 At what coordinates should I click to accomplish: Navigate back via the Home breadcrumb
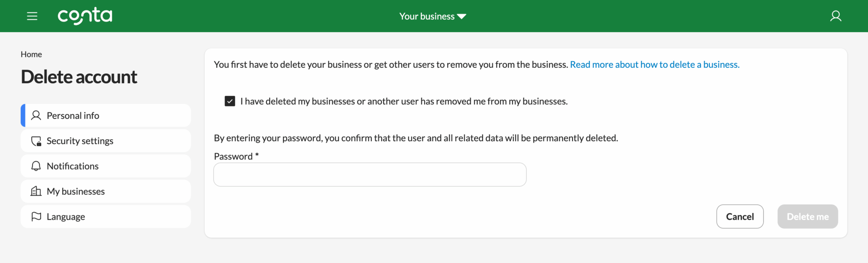point(31,54)
